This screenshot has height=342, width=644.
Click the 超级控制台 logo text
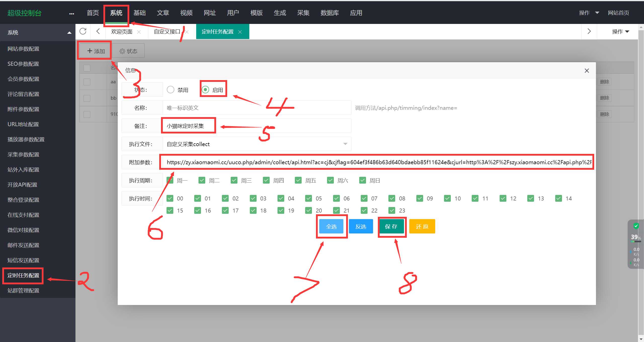click(x=24, y=13)
